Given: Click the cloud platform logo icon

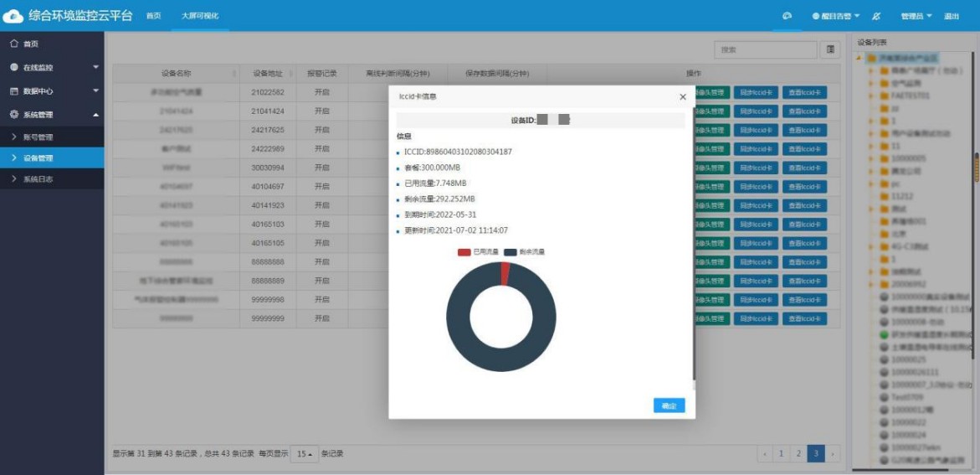Looking at the screenshot, I should click(x=13, y=16).
